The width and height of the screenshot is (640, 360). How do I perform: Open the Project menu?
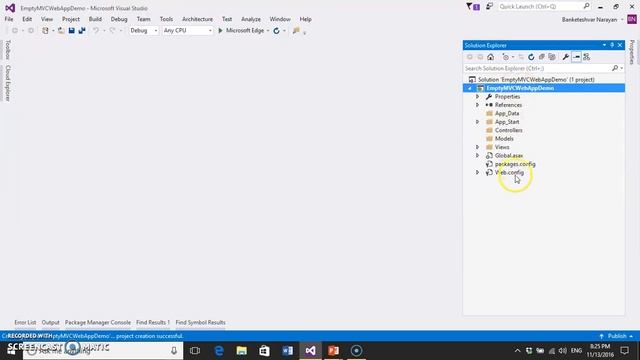(x=71, y=19)
